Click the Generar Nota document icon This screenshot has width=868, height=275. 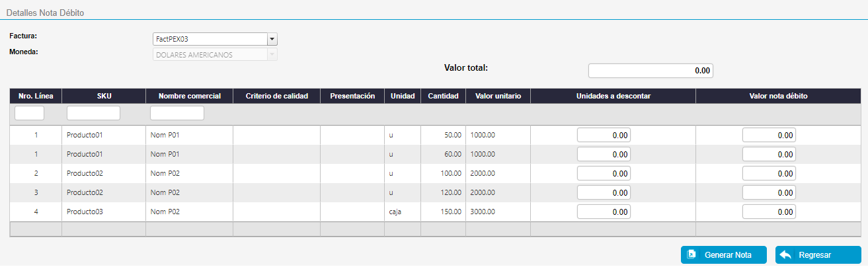691,255
